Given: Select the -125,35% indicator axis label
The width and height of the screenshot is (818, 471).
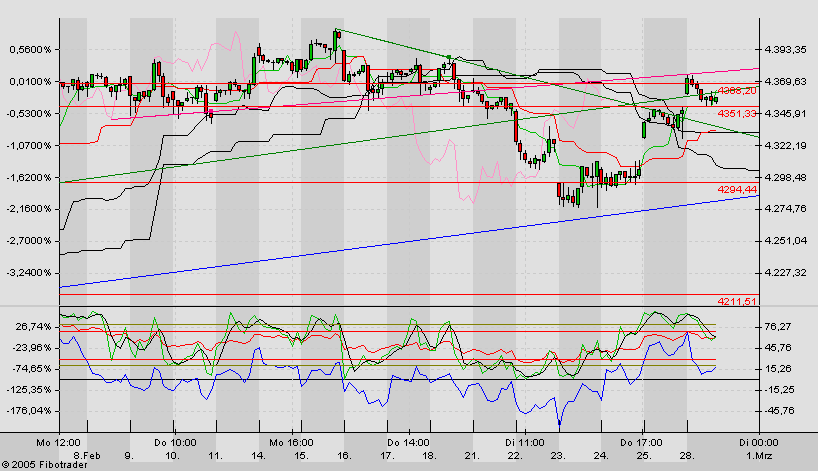Looking at the screenshot, I should coord(30,390).
